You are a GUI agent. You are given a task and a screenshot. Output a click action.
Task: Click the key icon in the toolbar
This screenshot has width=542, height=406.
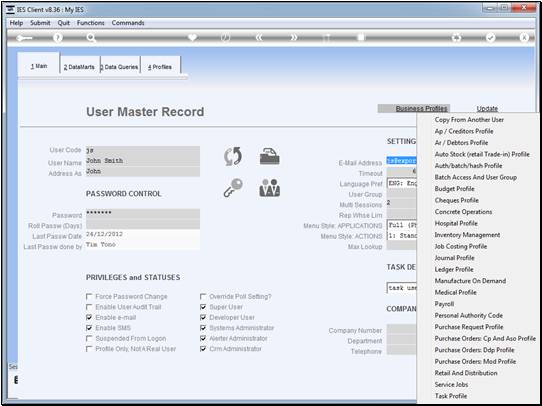[24, 38]
